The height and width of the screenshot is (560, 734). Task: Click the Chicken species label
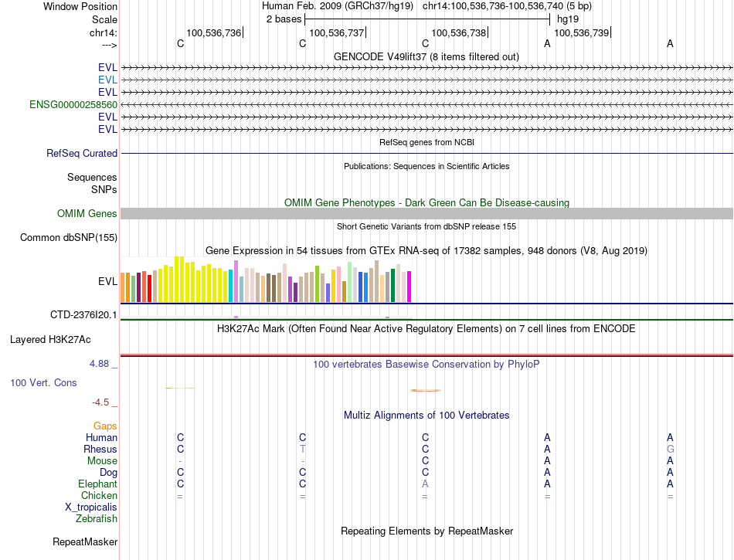pos(99,495)
